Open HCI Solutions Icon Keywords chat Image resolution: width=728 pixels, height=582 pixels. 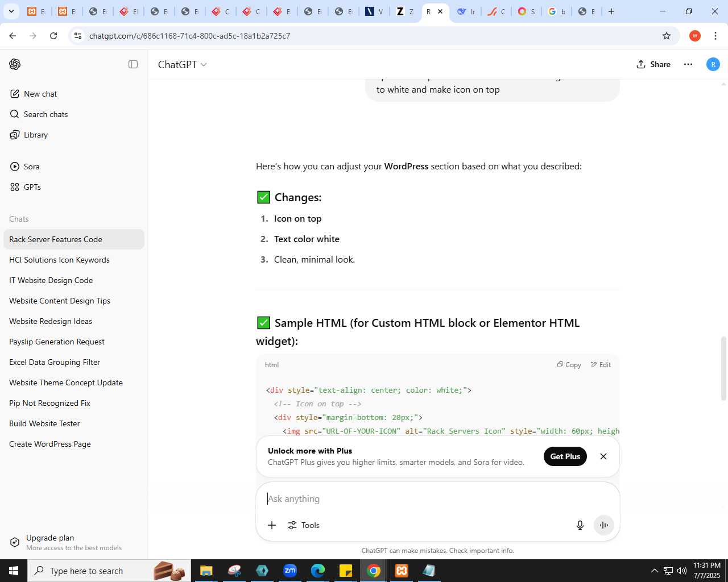(74, 260)
